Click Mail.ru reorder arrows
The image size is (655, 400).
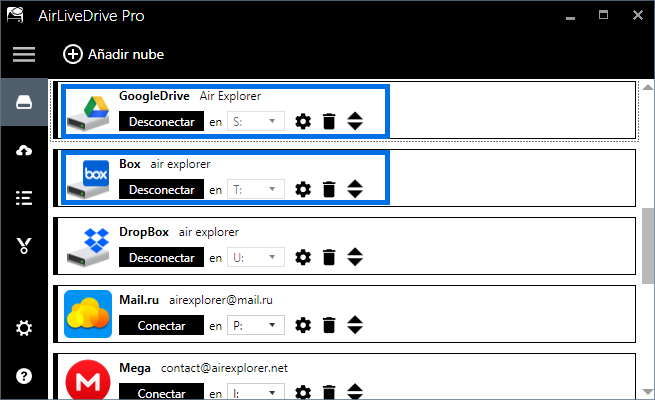355,325
